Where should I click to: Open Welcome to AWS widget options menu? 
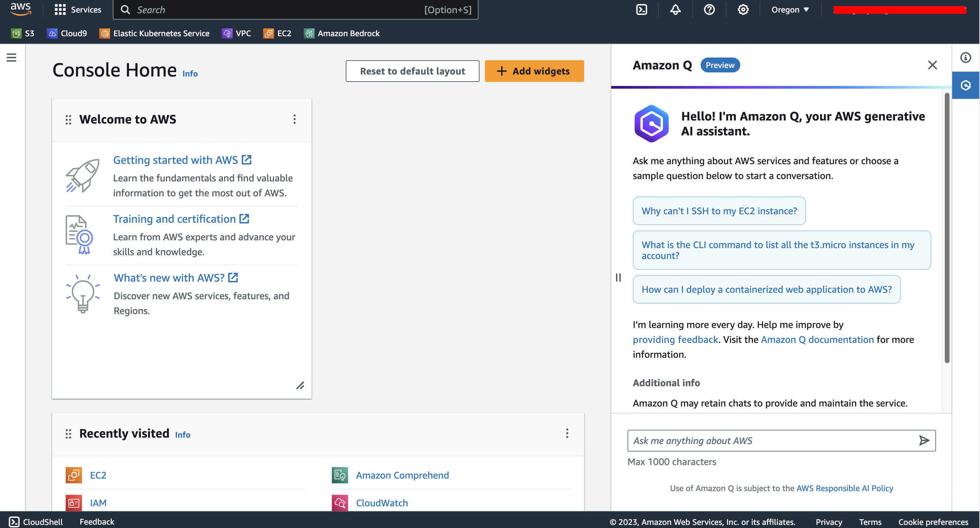click(x=295, y=119)
